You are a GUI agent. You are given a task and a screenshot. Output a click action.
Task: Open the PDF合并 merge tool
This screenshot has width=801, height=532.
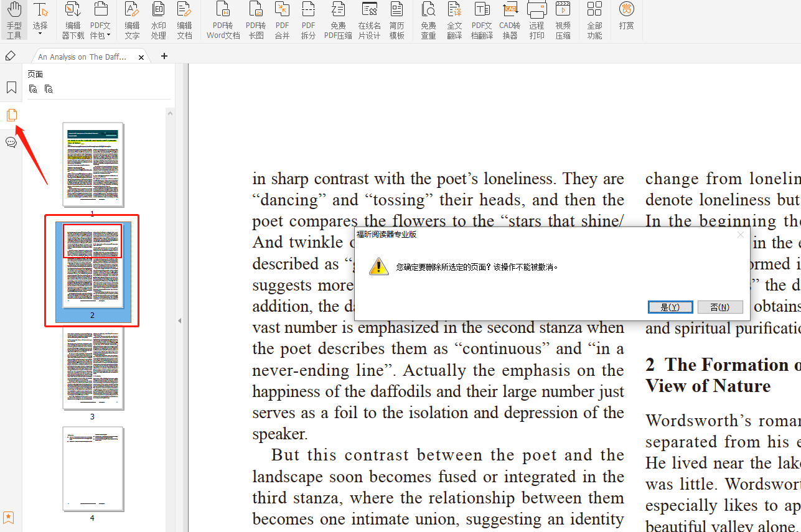coord(282,20)
